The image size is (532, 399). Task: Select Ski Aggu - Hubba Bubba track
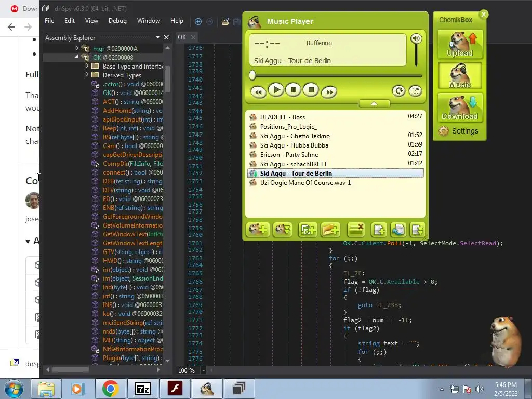coord(336,145)
